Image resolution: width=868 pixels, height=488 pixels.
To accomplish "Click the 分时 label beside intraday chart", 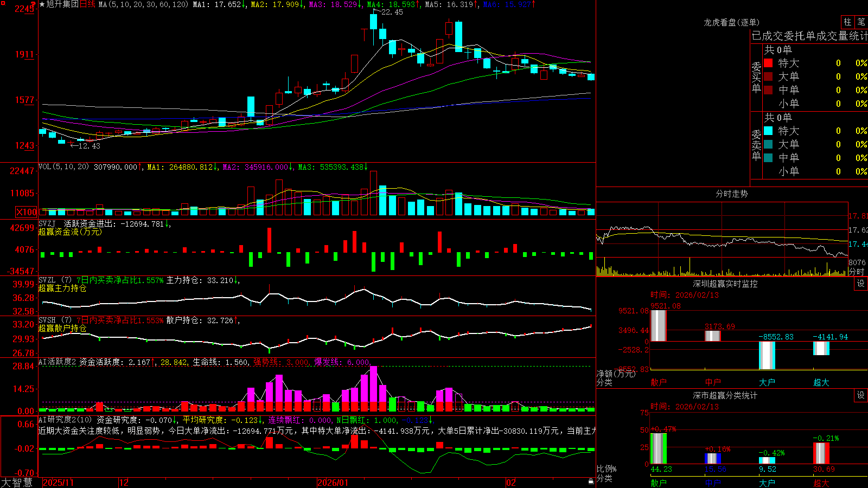I will tap(857, 272).
